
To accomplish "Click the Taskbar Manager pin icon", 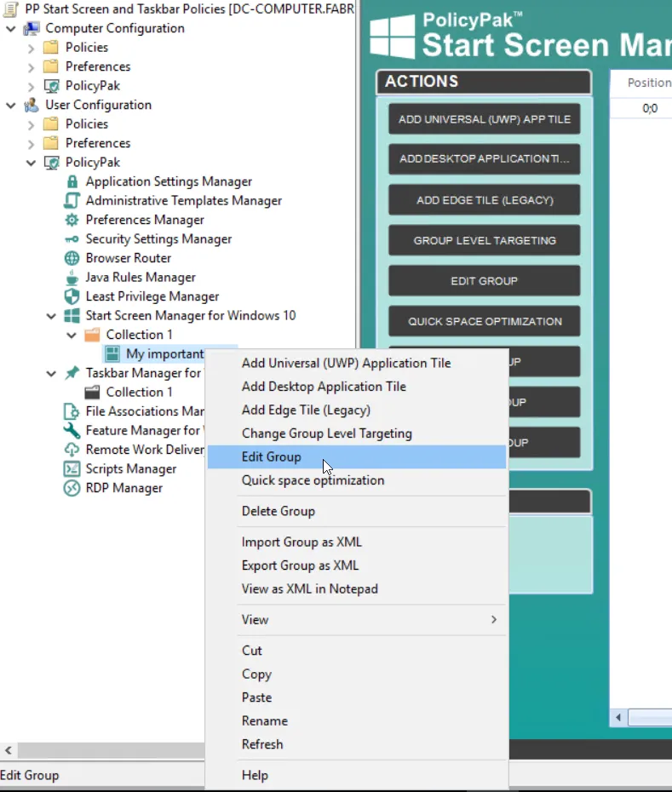I will click(72, 373).
